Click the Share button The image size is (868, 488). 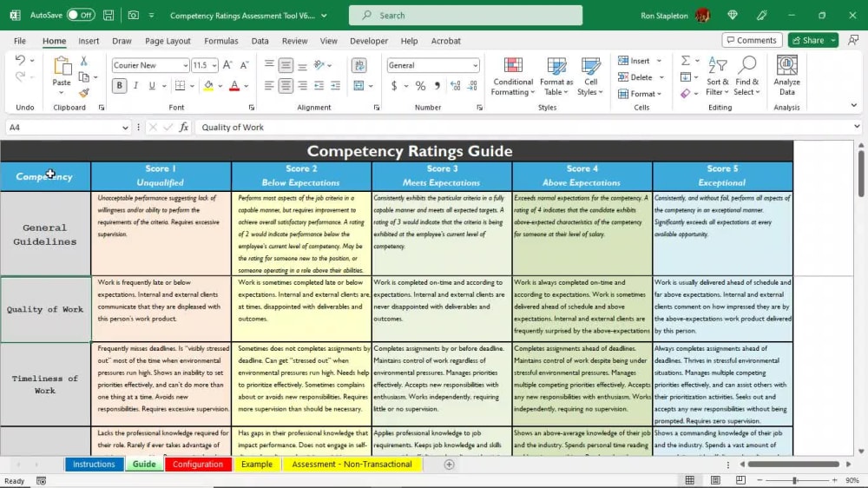[x=809, y=41]
